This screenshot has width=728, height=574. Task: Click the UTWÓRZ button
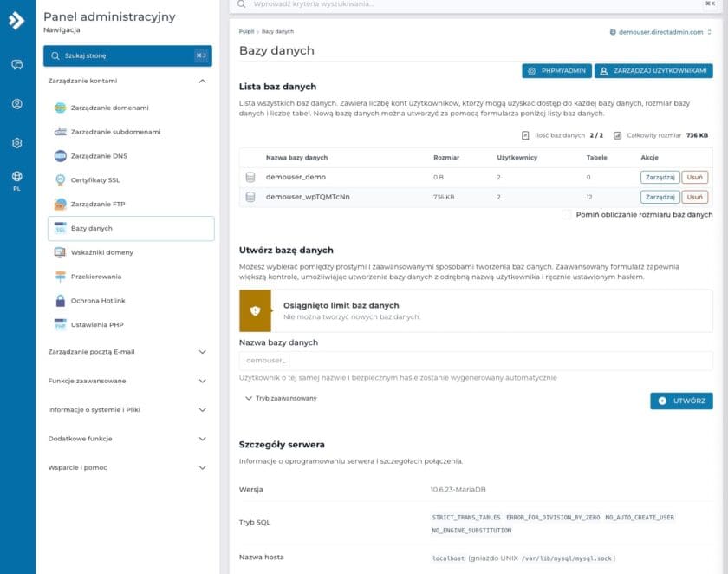coord(681,401)
